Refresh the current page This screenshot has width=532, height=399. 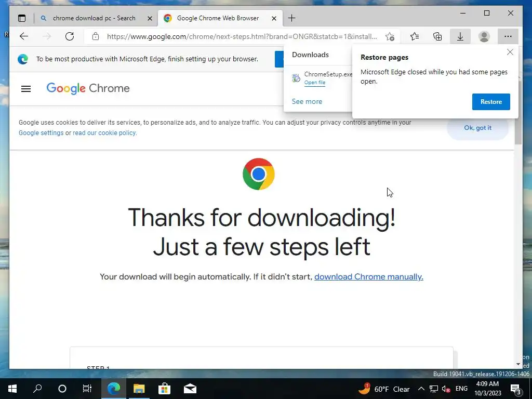click(70, 36)
